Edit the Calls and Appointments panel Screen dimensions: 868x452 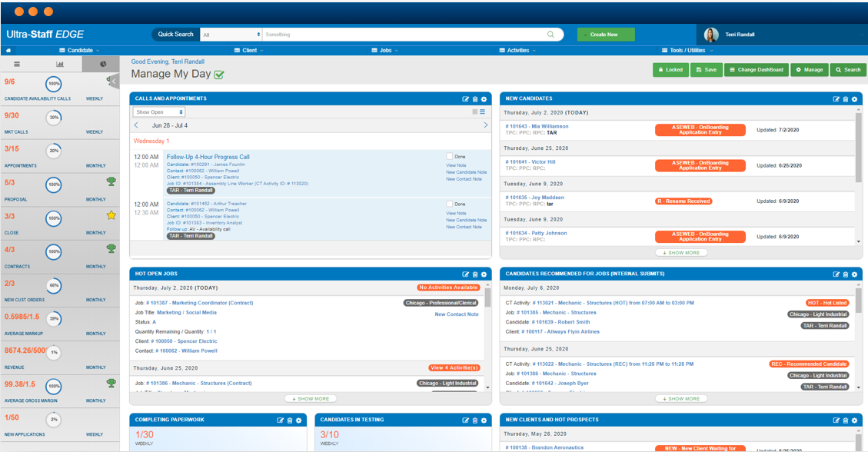(x=466, y=99)
